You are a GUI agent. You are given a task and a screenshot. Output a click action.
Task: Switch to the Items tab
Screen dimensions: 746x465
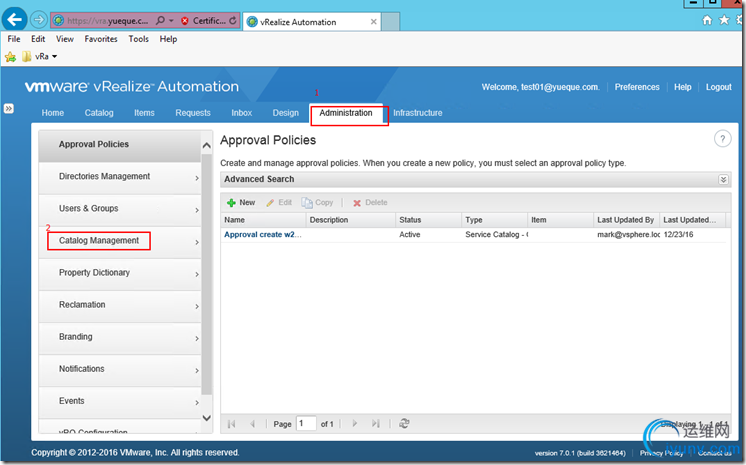144,113
